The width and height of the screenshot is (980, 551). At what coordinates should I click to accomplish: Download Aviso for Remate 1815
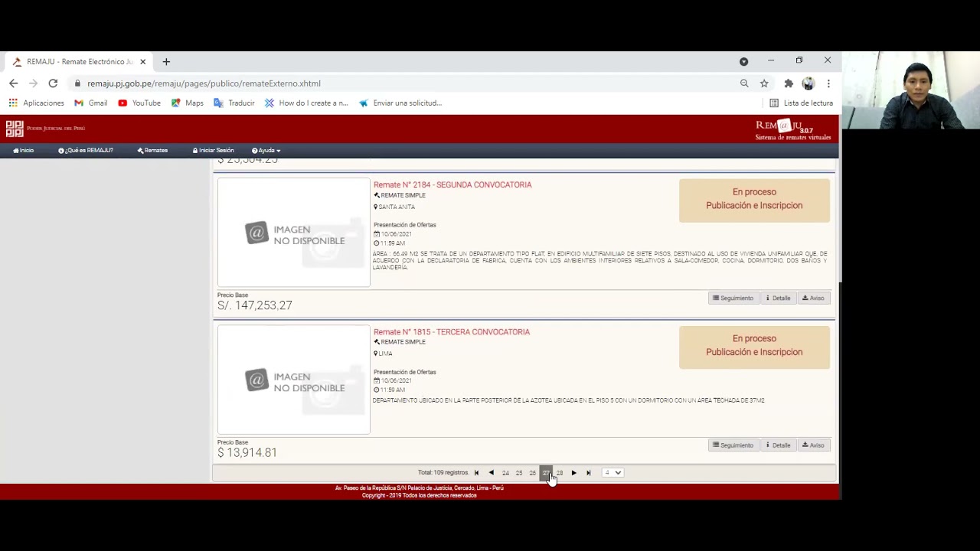[813, 445]
